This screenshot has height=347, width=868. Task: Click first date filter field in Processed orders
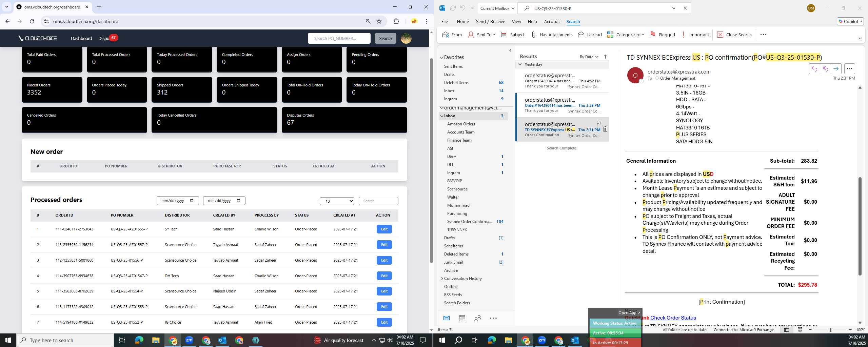tap(177, 201)
